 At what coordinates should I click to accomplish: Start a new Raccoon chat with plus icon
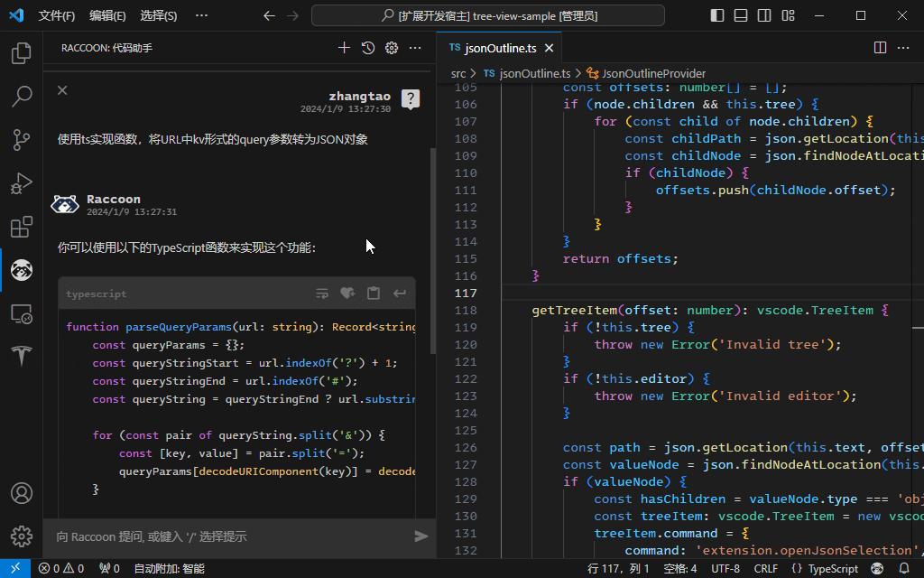pyautogui.click(x=344, y=48)
